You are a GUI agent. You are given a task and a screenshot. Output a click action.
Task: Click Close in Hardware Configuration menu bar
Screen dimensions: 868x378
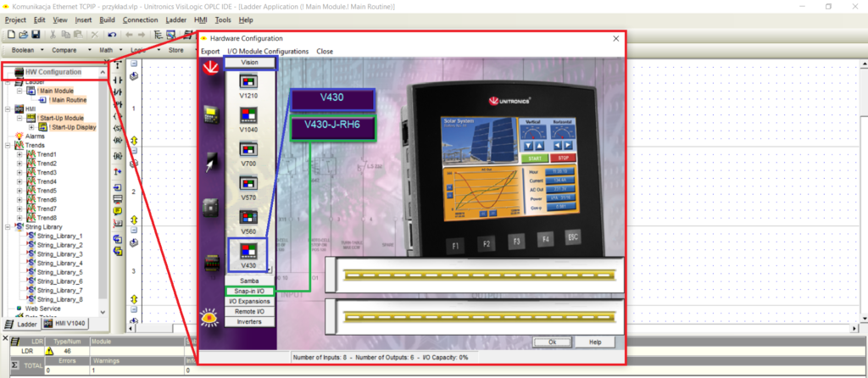[x=325, y=51]
